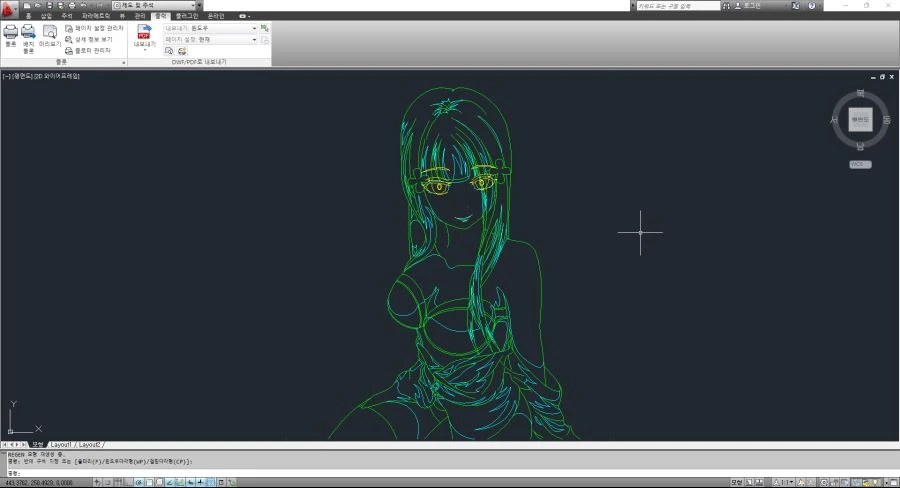
Task: Click the binoculars search icon
Action: tap(726, 6)
